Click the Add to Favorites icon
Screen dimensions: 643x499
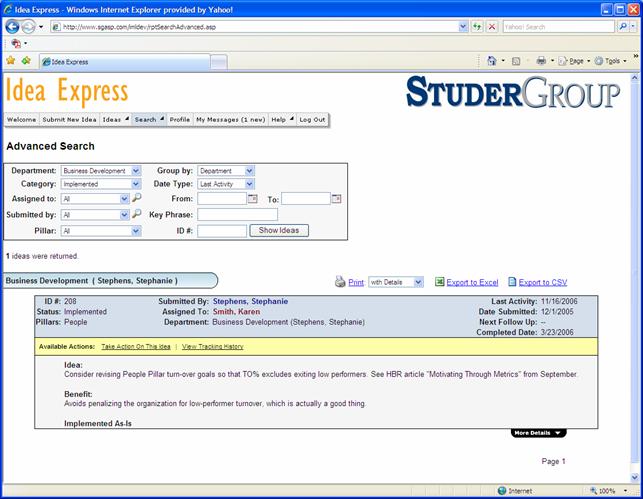click(x=26, y=61)
